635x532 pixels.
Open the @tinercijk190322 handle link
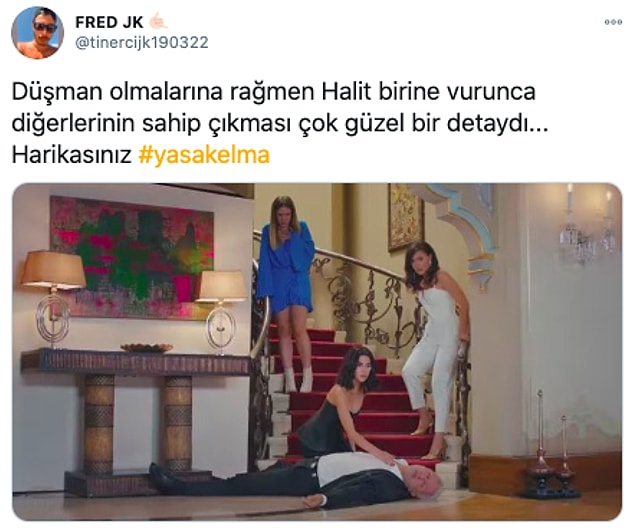point(142,43)
